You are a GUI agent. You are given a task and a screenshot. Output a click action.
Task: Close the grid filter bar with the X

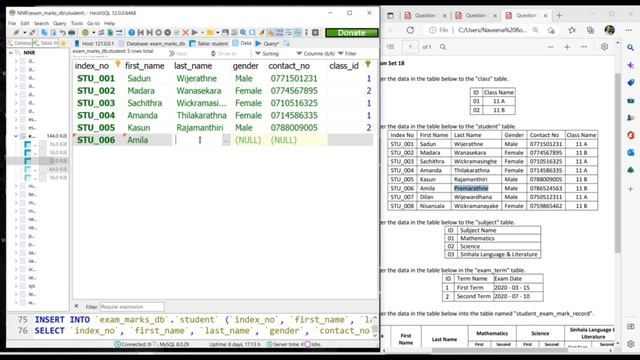[x=76, y=306]
